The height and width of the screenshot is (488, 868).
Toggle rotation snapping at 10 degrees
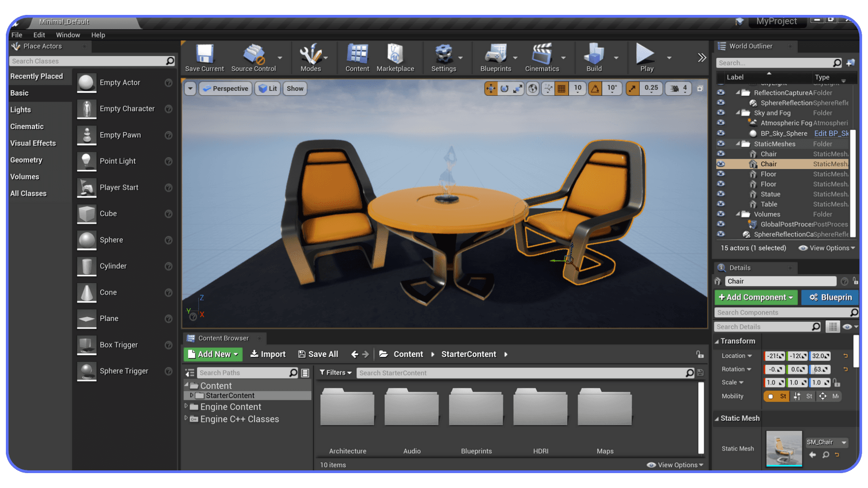(x=595, y=89)
